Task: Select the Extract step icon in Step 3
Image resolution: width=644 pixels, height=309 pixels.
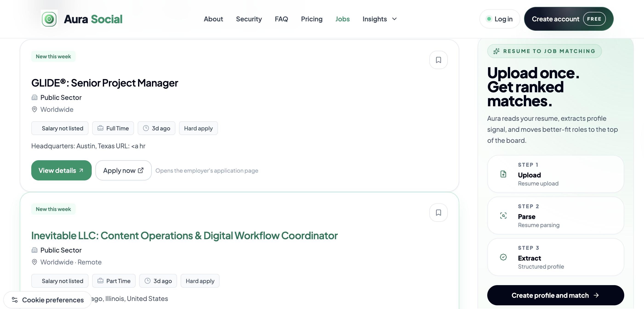Action: pos(503,257)
